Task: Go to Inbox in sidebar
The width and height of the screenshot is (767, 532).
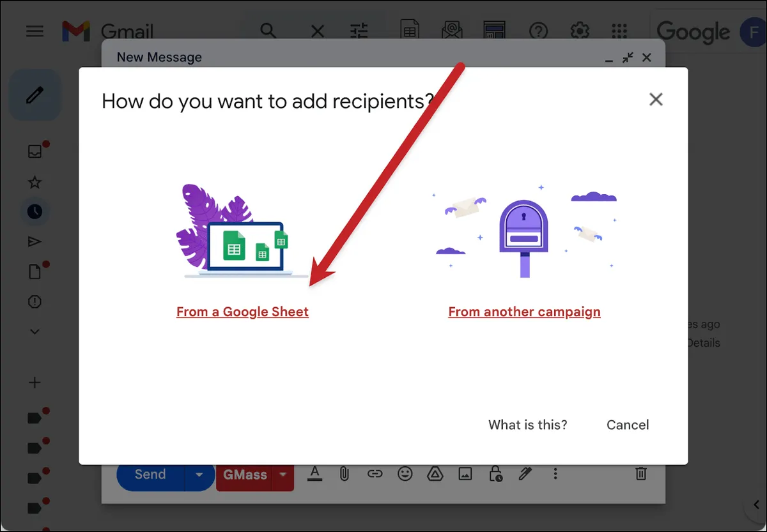Action: (35, 151)
